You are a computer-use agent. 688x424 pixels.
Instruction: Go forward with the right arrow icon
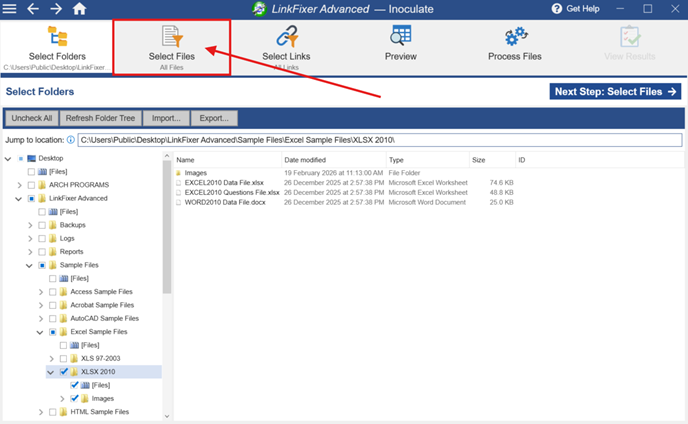point(56,9)
